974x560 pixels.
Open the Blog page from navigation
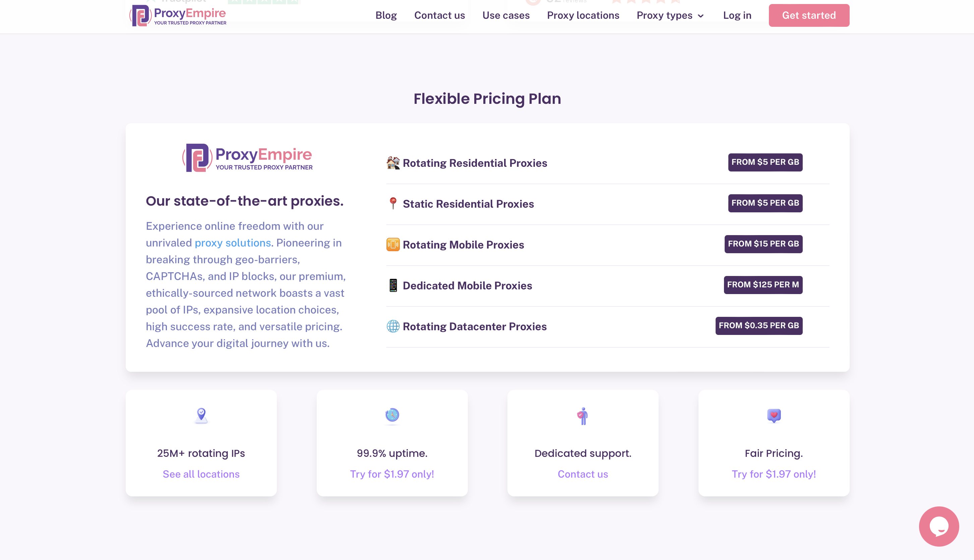click(x=386, y=15)
